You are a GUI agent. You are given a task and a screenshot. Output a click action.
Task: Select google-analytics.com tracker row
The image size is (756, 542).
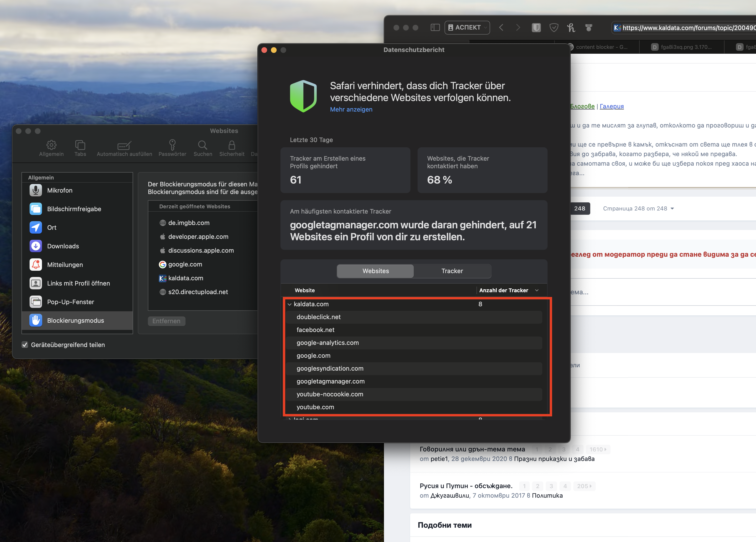(414, 343)
